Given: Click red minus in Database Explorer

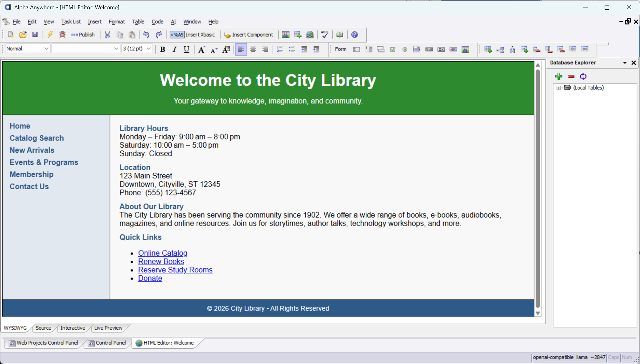Looking at the screenshot, I should (x=571, y=76).
